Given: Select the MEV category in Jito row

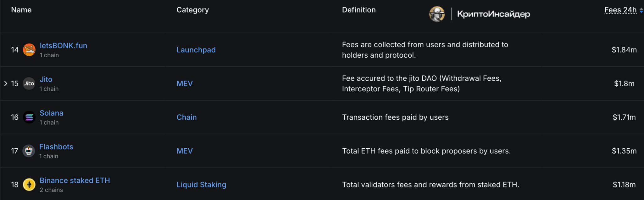Looking at the screenshot, I should (x=185, y=83).
